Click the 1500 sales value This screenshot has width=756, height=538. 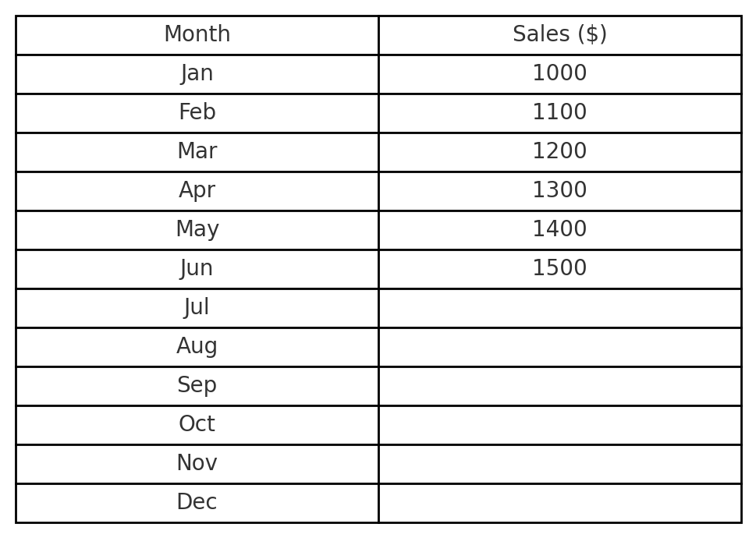559,269
